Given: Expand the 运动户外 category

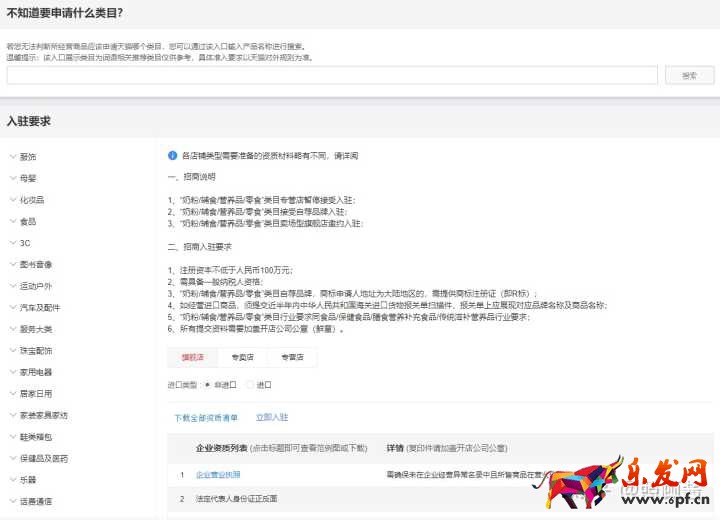Looking at the screenshot, I should (x=36, y=286).
